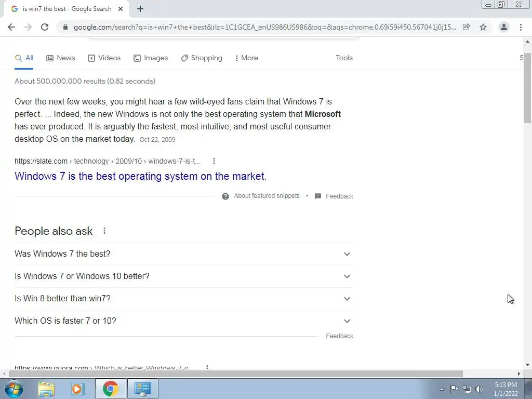
Task: Share this page using the address bar share icon
Action: [466, 27]
